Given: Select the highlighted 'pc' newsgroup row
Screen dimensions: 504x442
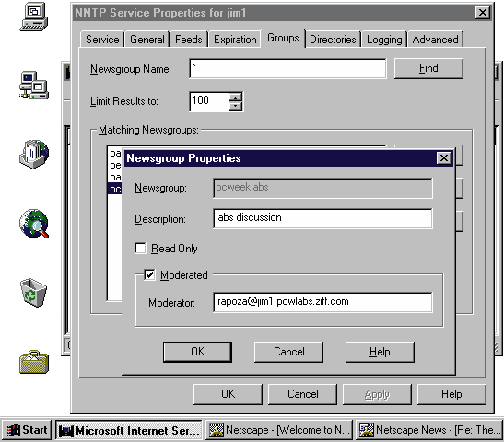Looking at the screenshot, I should click(115, 189).
